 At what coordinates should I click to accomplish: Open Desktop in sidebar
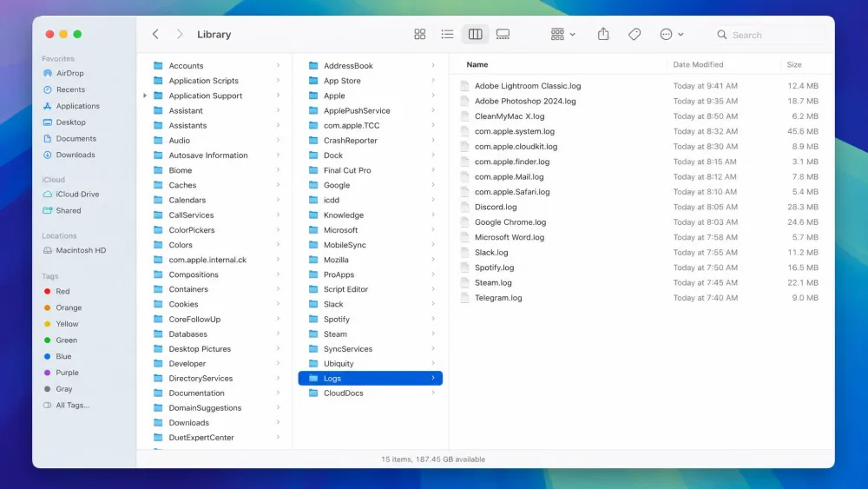pos(70,122)
